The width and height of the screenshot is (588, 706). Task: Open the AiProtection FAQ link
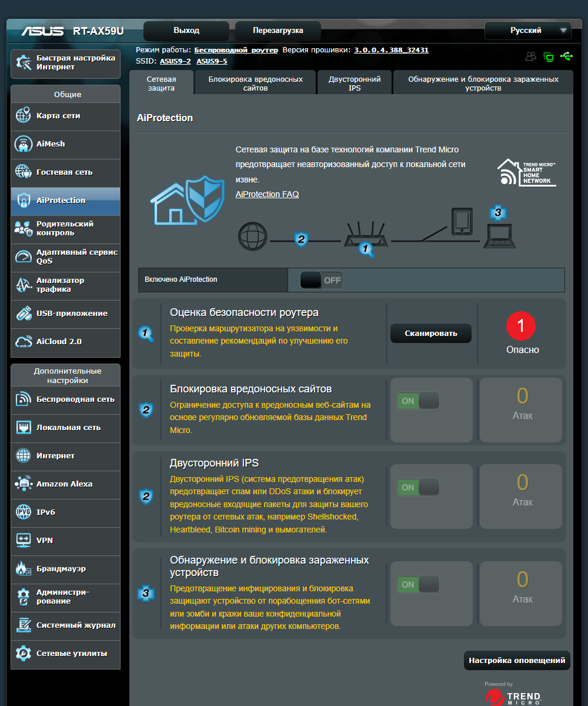(267, 194)
